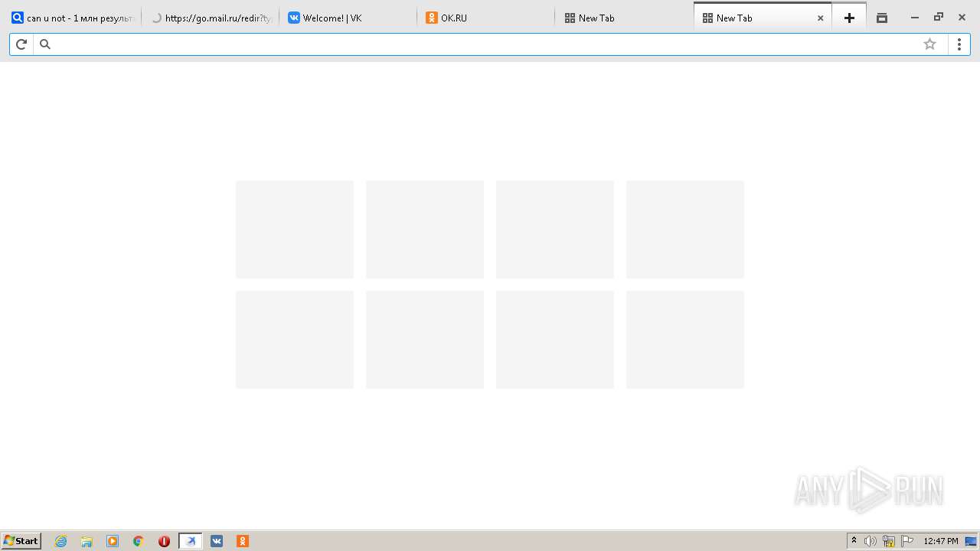This screenshot has height=551, width=980.
Task: Open a new tab with plus button
Action: [x=849, y=18]
